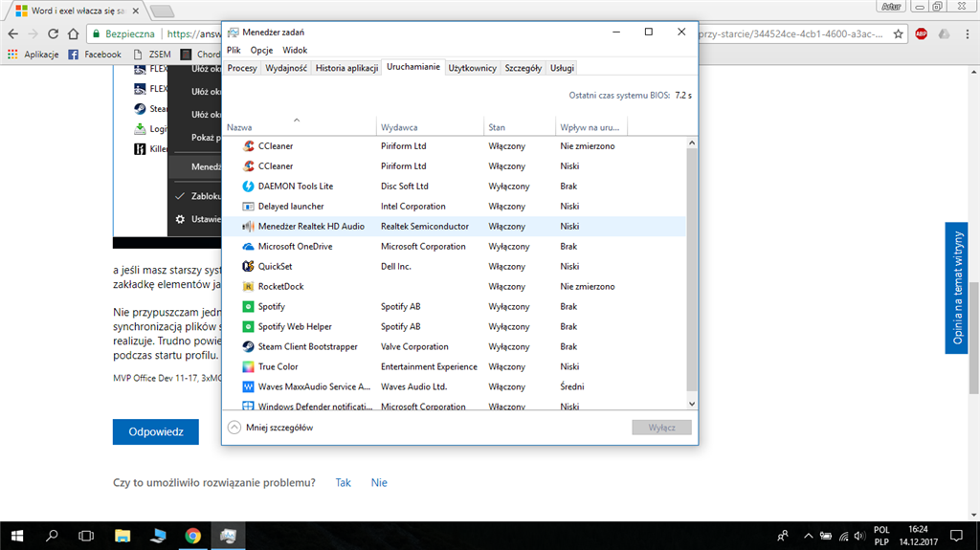This screenshot has width=980, height=550.
Task: Open Adblock Plus extension icon
Action: [922, 33]
